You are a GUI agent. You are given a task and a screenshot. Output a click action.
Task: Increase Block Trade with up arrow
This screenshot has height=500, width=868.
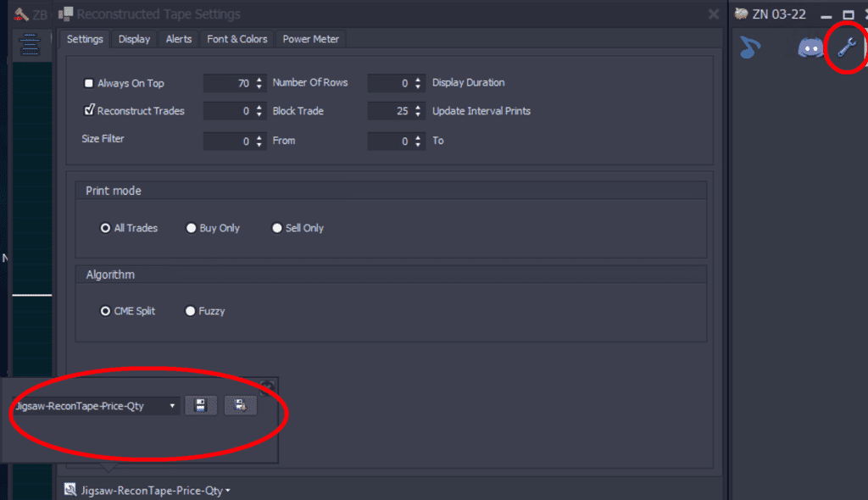(x=259, y=107)
